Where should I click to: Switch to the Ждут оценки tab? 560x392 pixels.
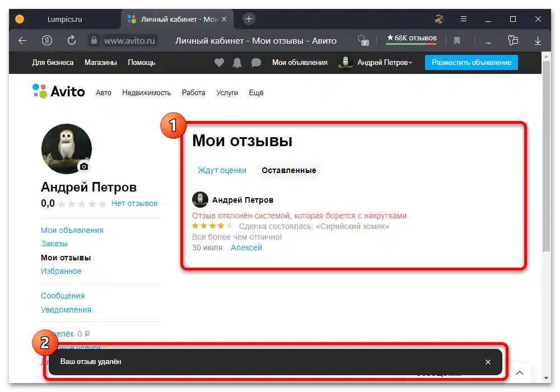222,170
